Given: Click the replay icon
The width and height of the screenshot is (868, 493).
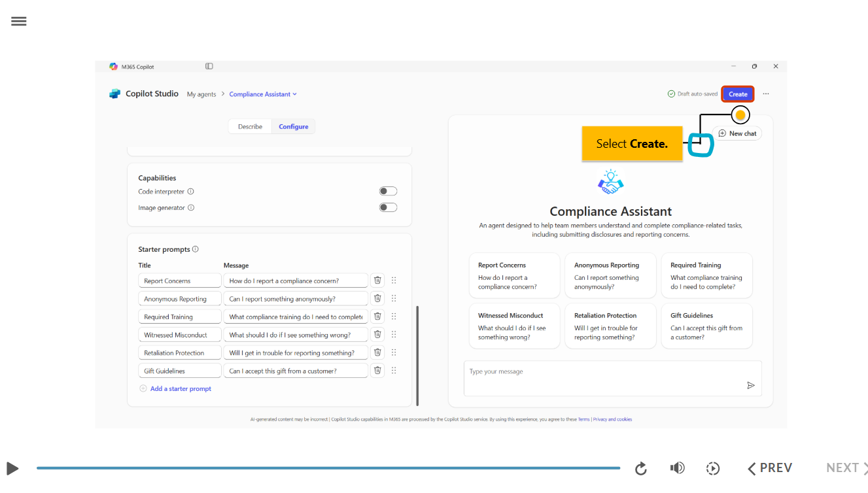Looking at the screenshot, I should point(641,468).
